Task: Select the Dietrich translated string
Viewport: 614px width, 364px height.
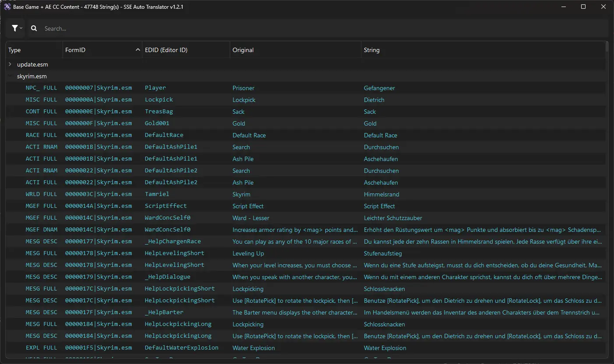Action: pos(374,100)
